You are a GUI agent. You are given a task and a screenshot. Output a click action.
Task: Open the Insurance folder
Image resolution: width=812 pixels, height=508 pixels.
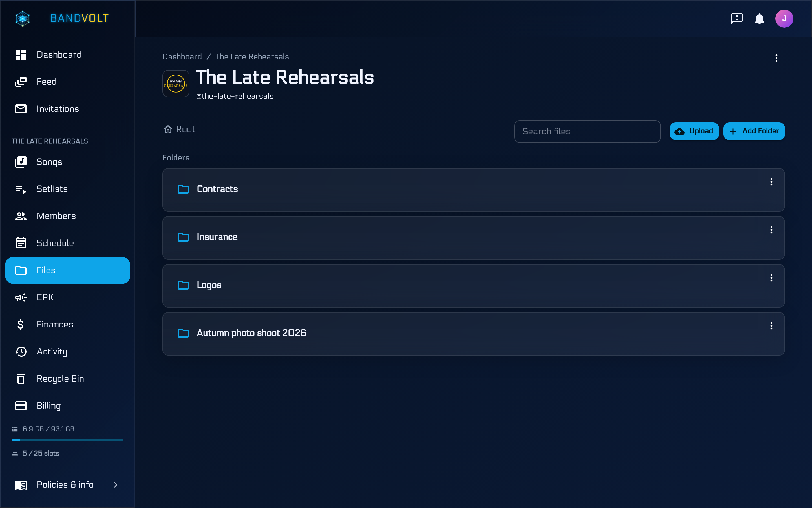coord(473,238)
